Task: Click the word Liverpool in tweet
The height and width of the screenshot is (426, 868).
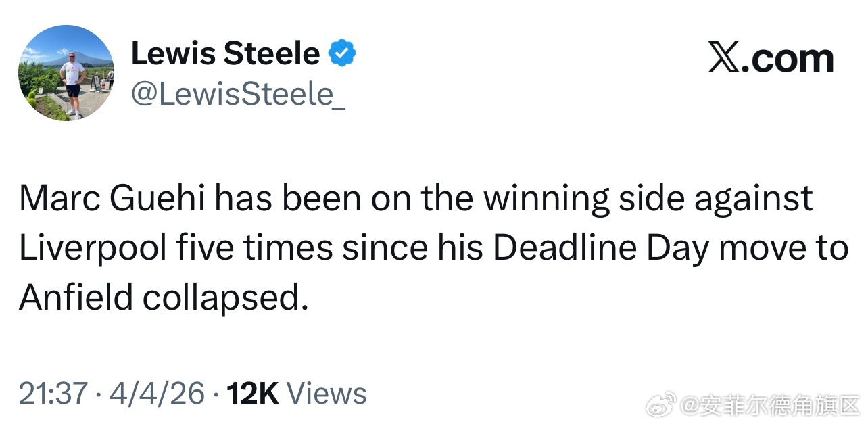Action: (x=93, y=249)
